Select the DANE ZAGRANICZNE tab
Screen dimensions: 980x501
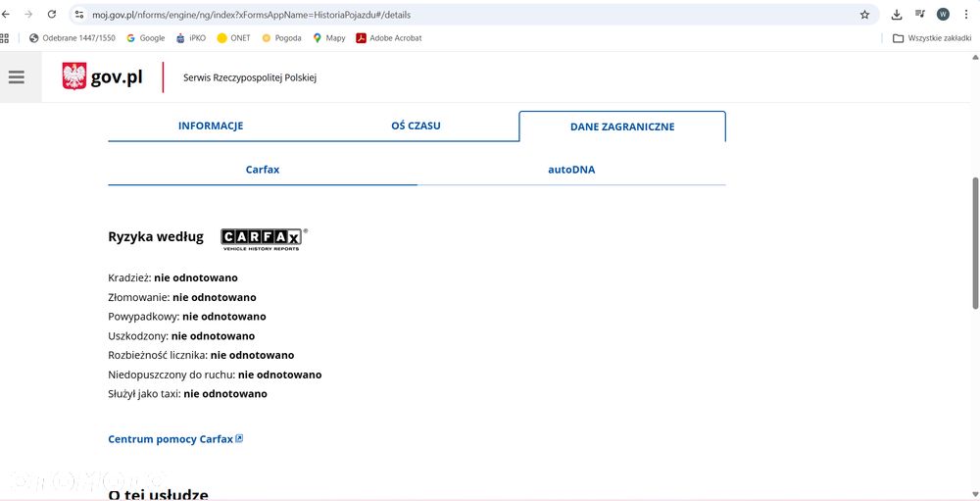click(x=622, y=126)
